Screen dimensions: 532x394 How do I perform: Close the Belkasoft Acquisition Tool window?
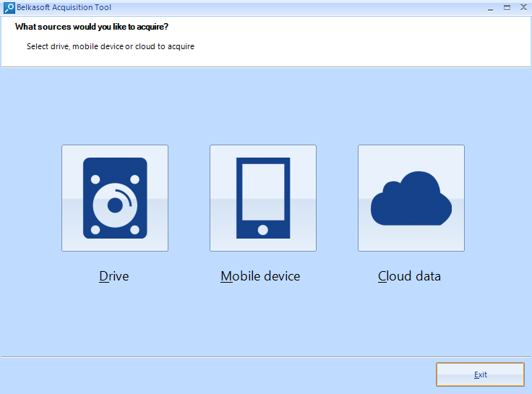click(x=523, y=8)
